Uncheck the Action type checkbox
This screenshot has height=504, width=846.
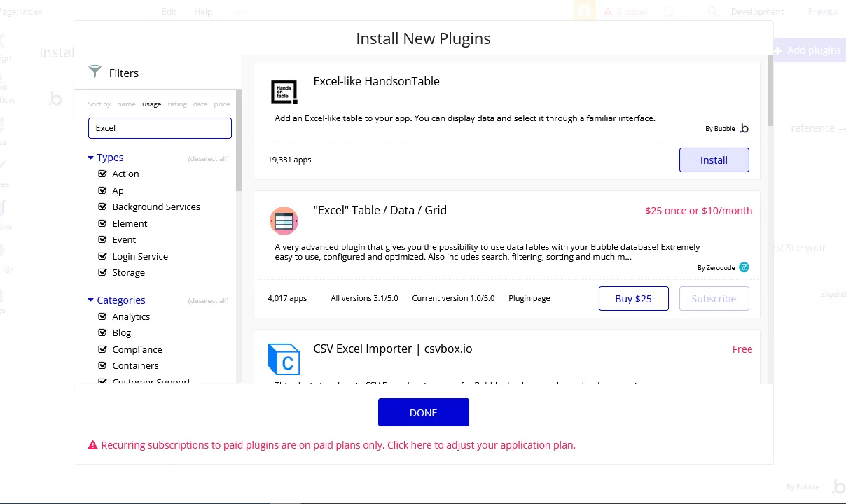pyautogui.click(x=103, y=174)
